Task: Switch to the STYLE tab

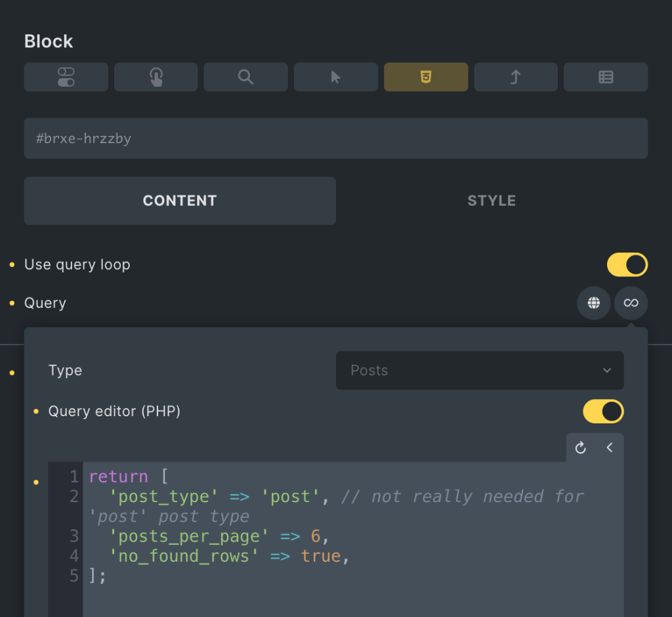Action: (x=492, y=201)
